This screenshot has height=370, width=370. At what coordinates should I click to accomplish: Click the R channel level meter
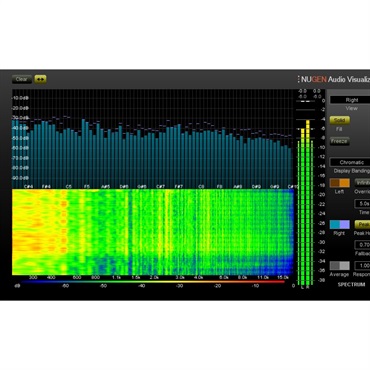click(308, 204)
